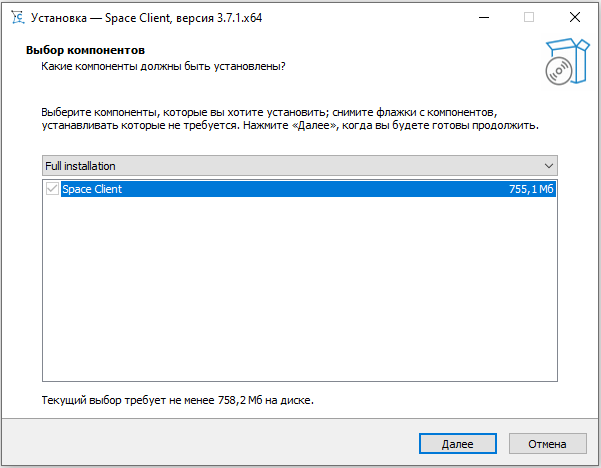Close the Space Client setup window

click(575, 17)
